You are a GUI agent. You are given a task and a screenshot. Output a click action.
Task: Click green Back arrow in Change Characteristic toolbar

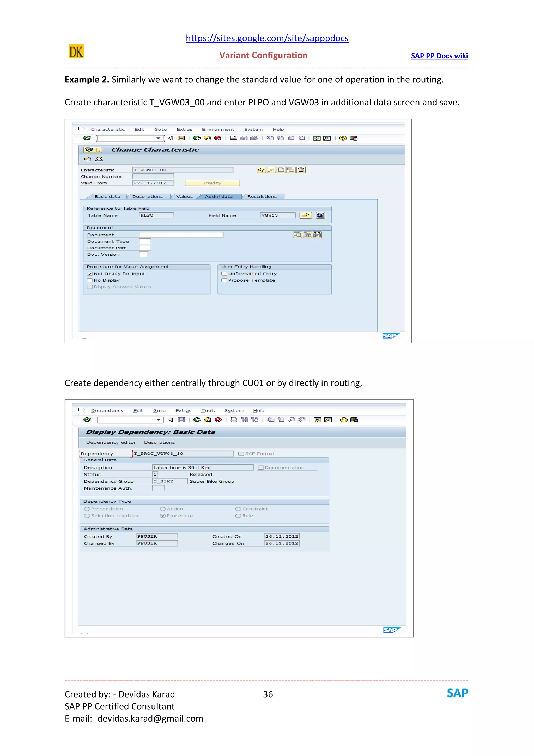click(197, 138)
